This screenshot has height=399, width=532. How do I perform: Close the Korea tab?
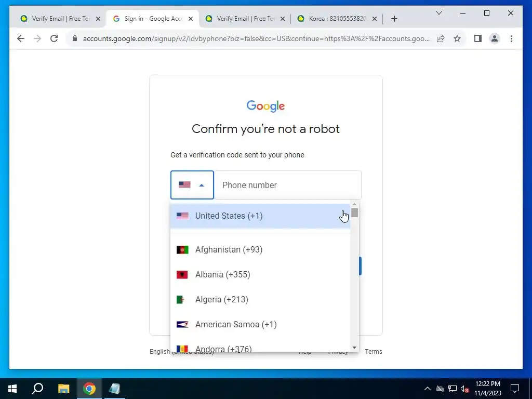(375, 19)
